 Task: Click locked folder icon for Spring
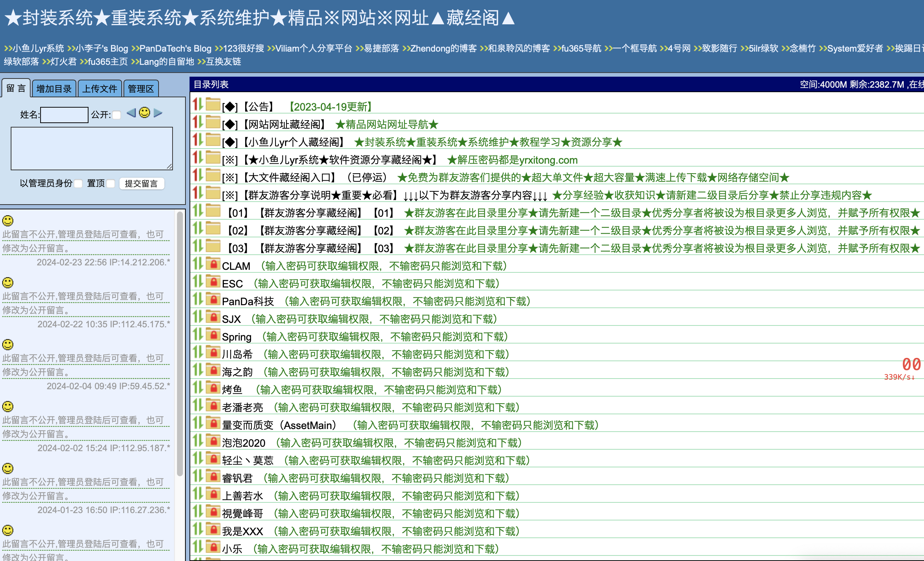(213, 334)
